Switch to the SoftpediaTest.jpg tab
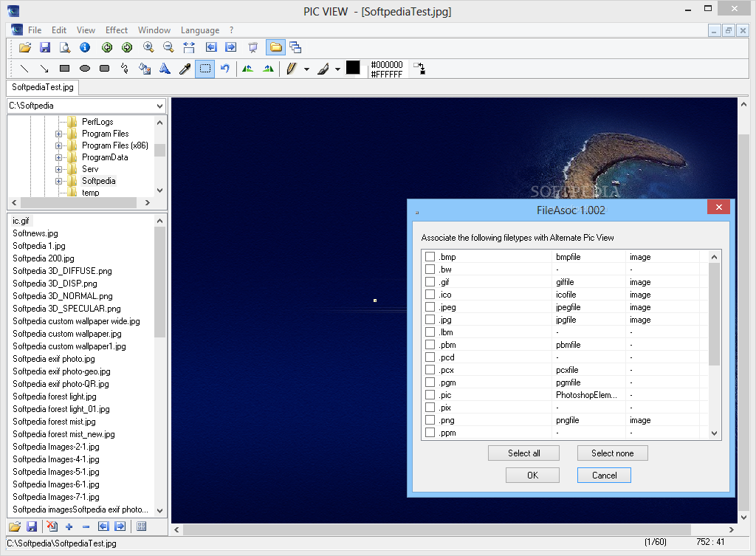This screenshot has height=556, width=756. [43, 87]
